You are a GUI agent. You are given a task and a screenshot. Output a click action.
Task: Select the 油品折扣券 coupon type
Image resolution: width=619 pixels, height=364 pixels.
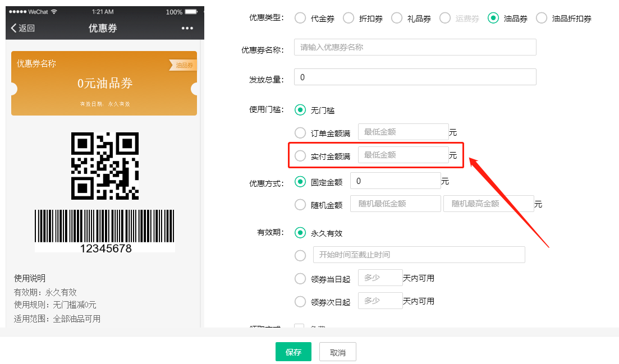click(541, 18)
